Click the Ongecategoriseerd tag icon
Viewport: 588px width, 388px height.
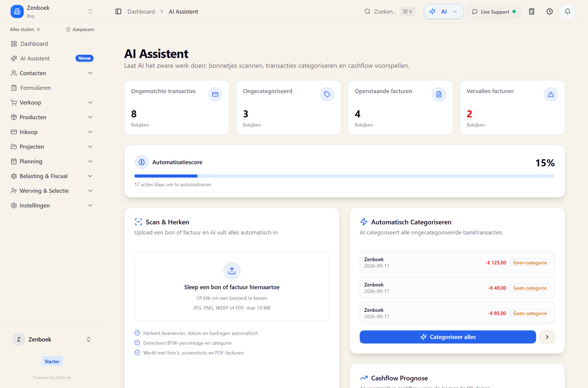[x=327, y=94]
